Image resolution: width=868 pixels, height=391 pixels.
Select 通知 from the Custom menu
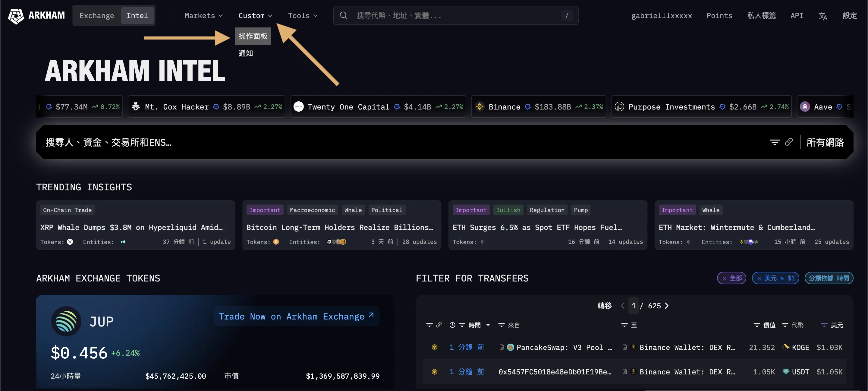[x=246, y=53]
